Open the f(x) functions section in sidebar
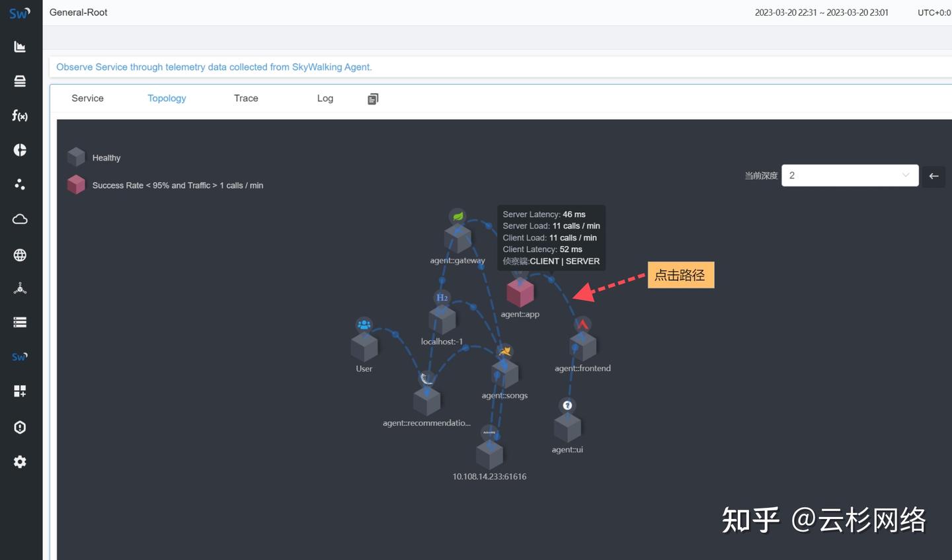Screen dimensions: 952x560 (20, 116)
